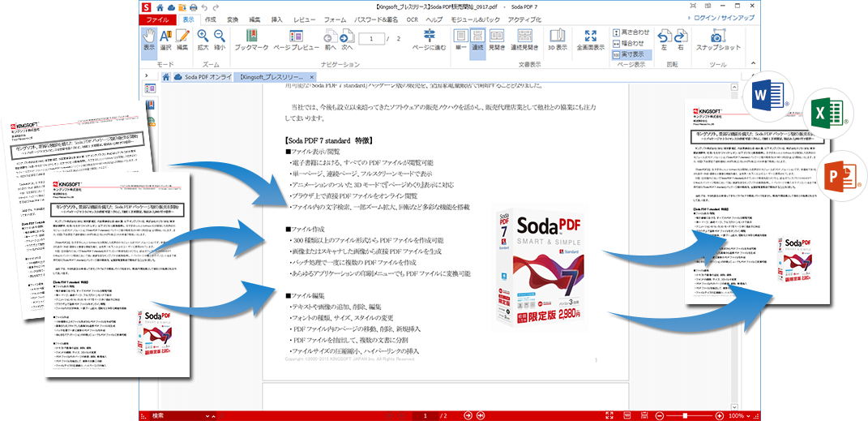This screenshot has width=868, height=421.
Task: Go to previous page with 前へ
Action: click(331, 40)
